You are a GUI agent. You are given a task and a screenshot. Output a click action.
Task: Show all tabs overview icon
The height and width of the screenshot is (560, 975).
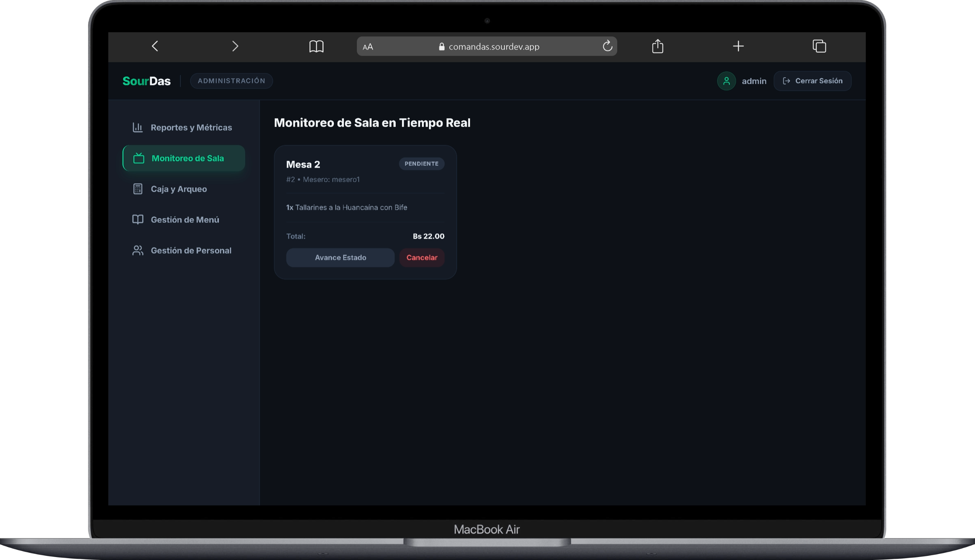coord(819,46)
